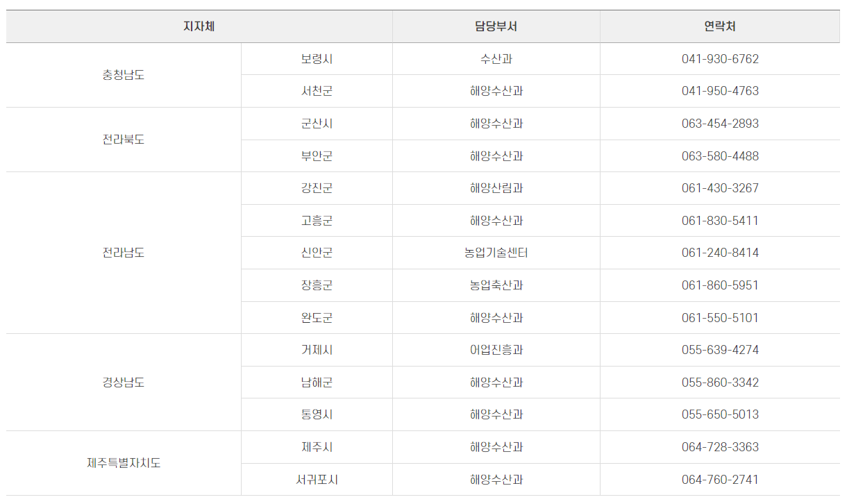Select the 경상남도 region cell
This screenshot has height=504, width=856.
coord(124,383)
